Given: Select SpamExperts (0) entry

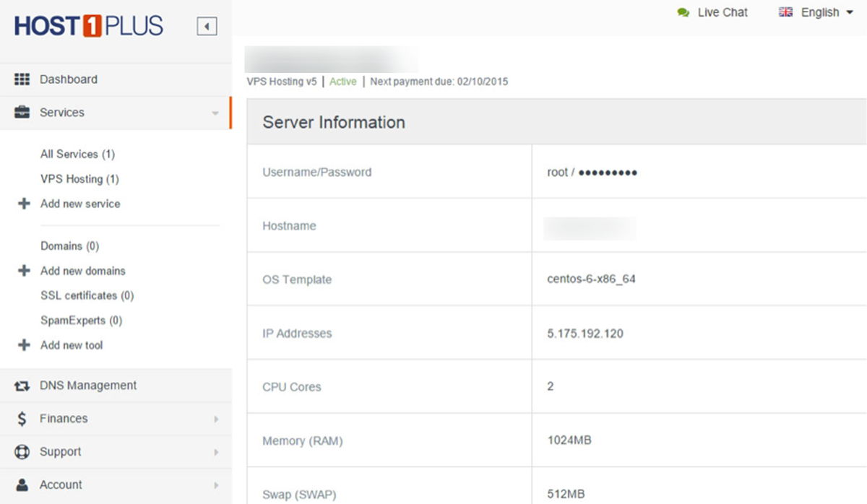Looking at the screenshot, I should [81, 320].
